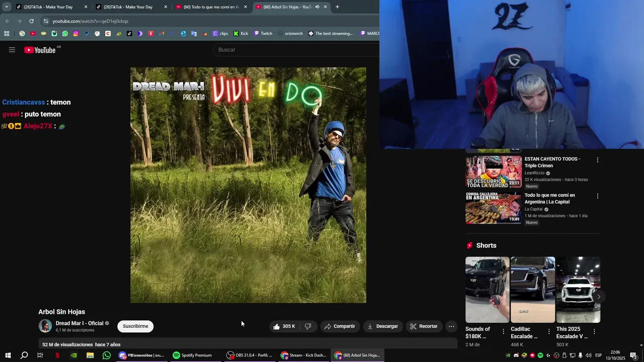
Task: Open ESTAN CAYENTO TODOS video thumbnail
Action: click(494, 171)
